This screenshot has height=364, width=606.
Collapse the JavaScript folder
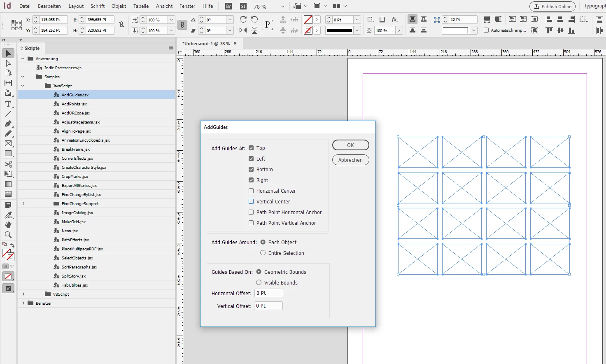click(23, 86)
